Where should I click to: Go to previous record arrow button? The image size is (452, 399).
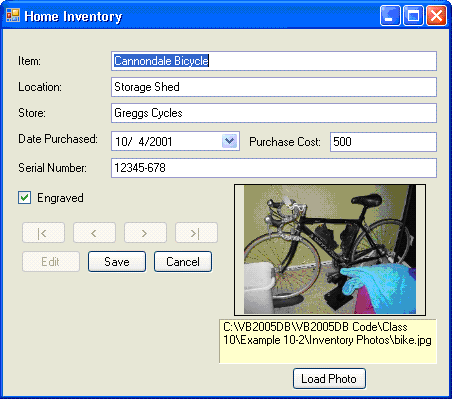click(94, 233)
